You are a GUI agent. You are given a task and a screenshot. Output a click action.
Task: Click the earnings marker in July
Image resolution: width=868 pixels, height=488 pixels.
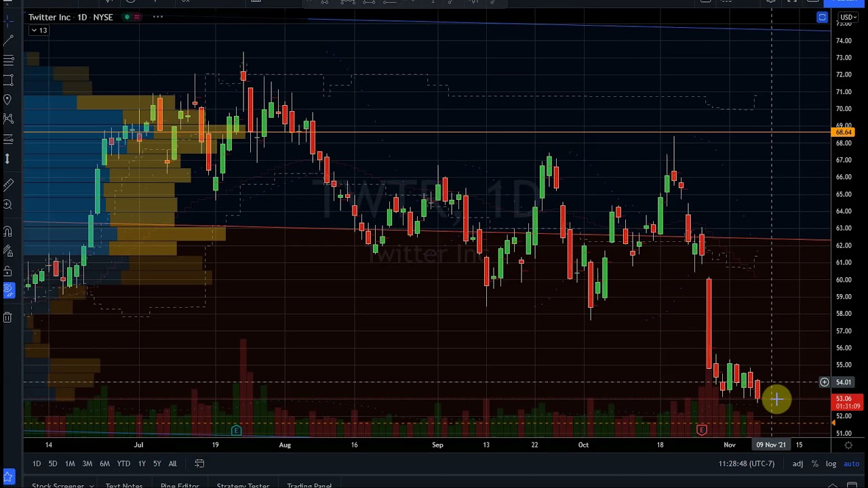click(236, 430)
